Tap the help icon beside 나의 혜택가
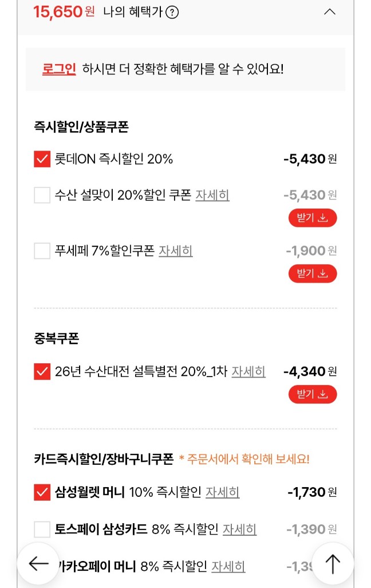 172,12
